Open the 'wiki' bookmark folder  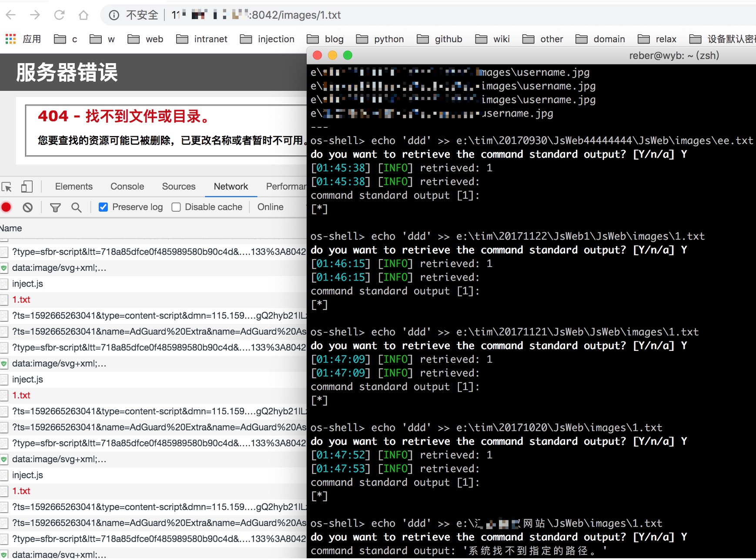pyautogui.click(x=492, y=39)
